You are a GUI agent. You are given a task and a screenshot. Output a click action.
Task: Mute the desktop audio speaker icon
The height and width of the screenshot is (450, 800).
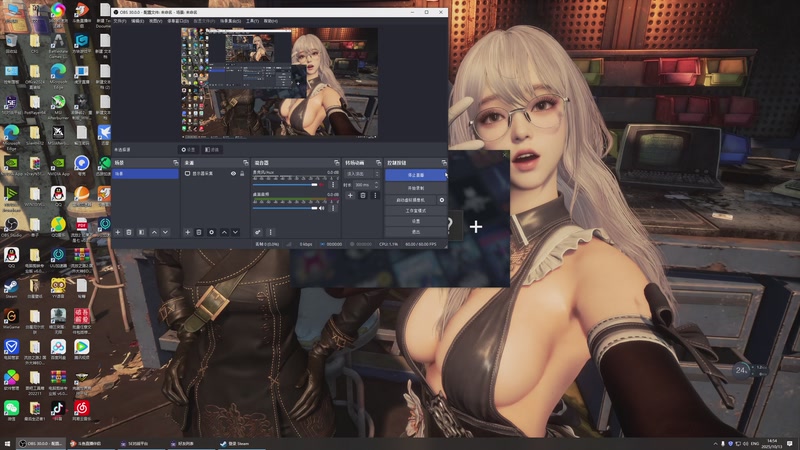(x=321, y=208)
